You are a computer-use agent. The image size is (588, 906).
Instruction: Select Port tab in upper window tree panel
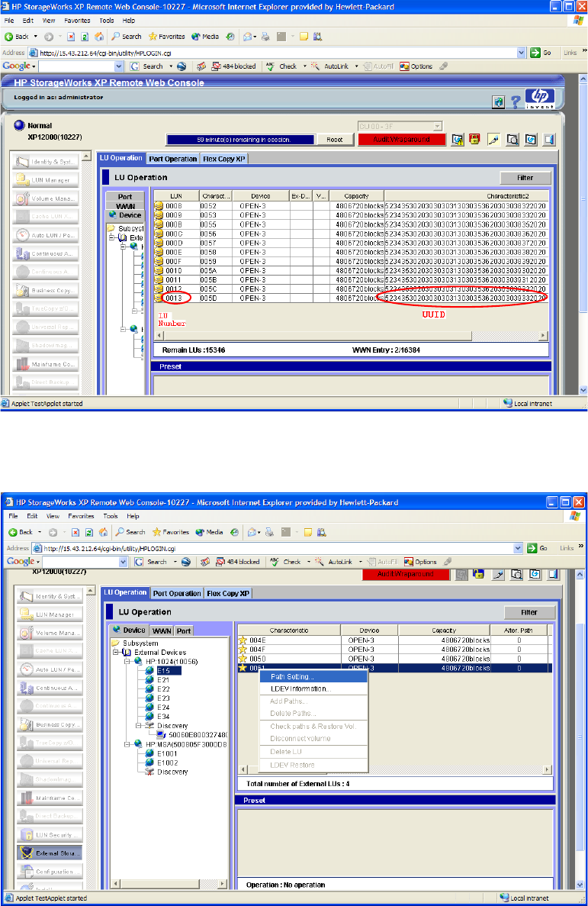tap(125, 196)
